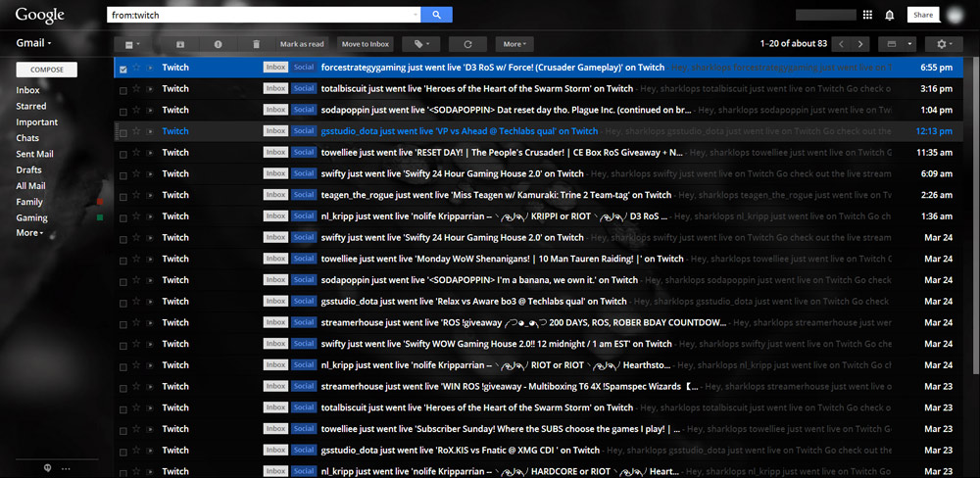This screenshot has height=478, width=980.
Task: Select the sodapoppin 1:04 pm email checkbox
Action: click(123, 112)
